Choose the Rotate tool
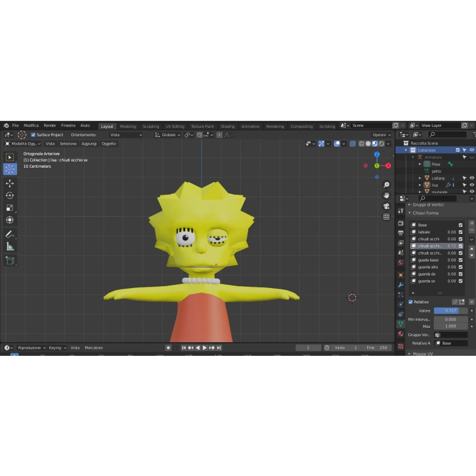This screenshot has height=476, width=476. pyautogui.click(x=10, y=196)
